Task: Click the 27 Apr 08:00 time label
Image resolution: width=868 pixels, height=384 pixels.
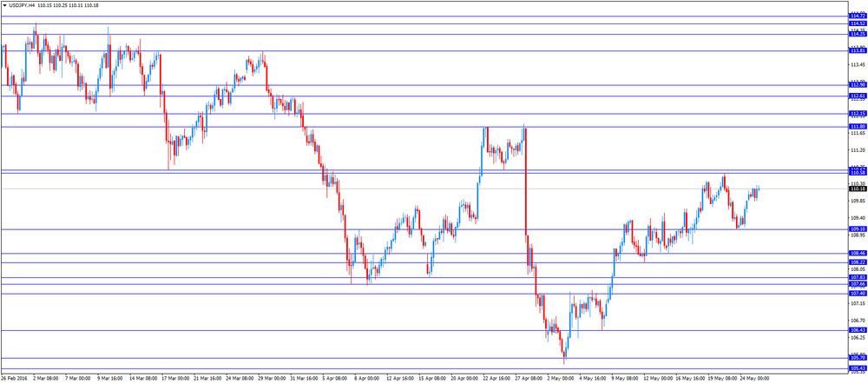Action: coord(529,379)
